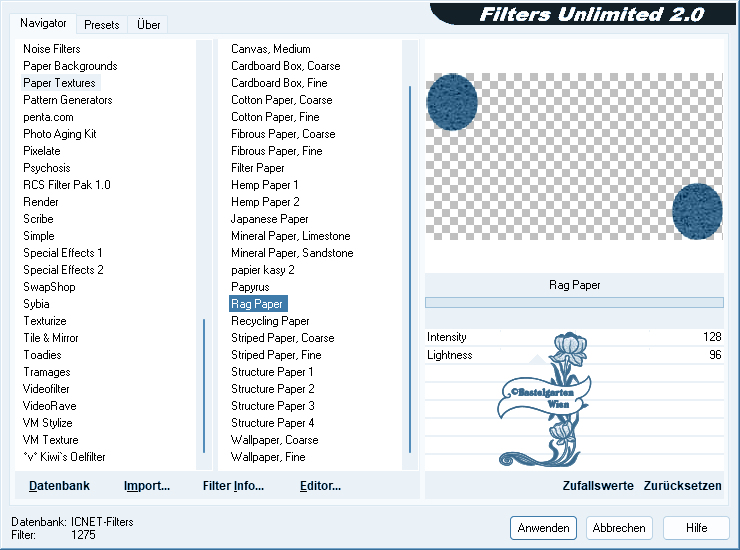The image size is (740, 550).
Task: Adjust the Lightness slider row
Action: click(574, 355)
